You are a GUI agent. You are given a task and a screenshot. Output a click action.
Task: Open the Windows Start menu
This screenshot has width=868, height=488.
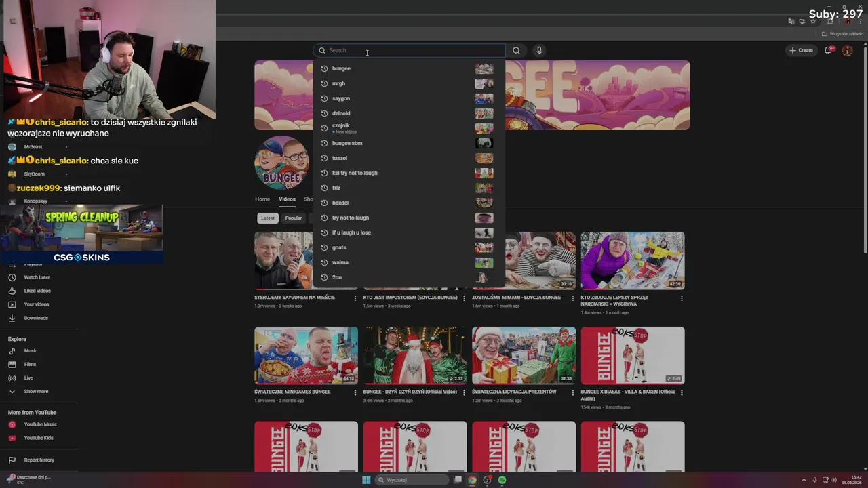pyautogui.click(x=366, y=480)
